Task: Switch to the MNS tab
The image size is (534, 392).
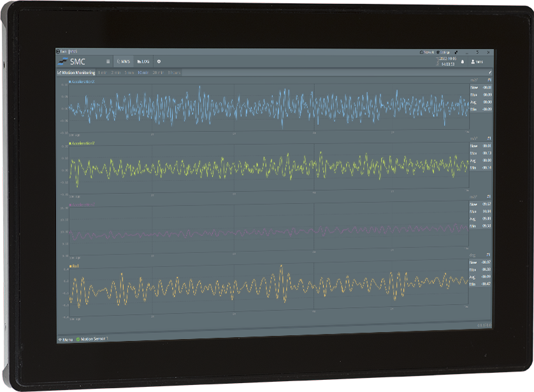Action: pos(123,62)
